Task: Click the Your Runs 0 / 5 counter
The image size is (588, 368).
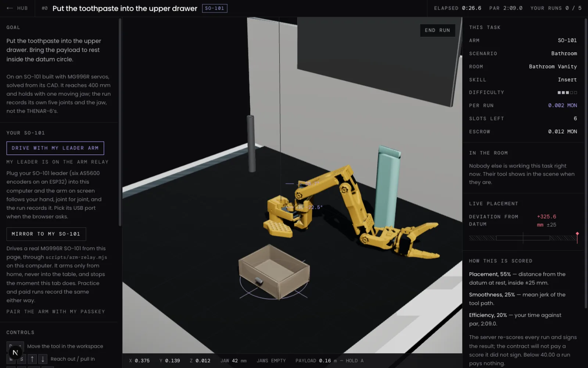Action: 556,8
